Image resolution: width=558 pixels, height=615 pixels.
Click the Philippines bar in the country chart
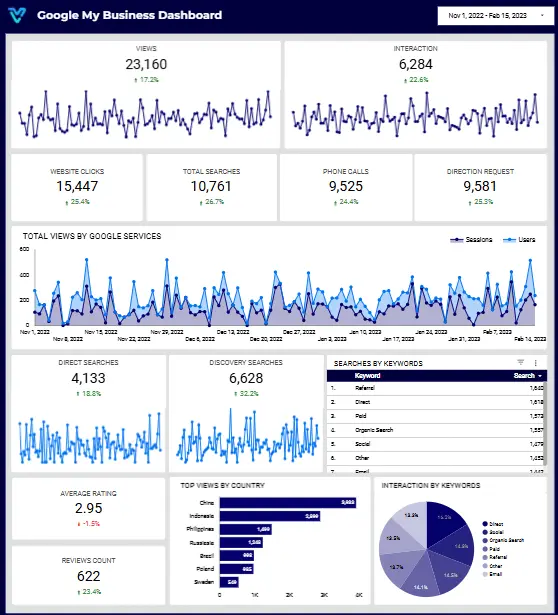tap(246, 529)
